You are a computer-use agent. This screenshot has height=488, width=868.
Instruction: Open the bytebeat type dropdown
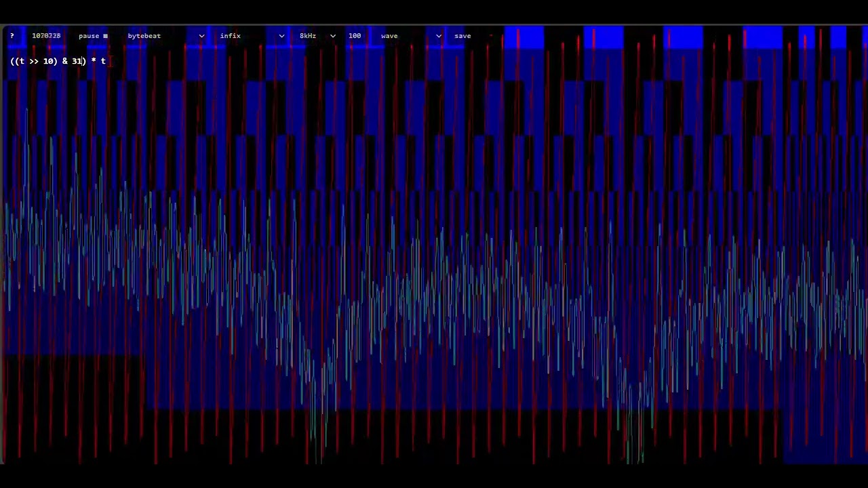(x=166, y=36)
